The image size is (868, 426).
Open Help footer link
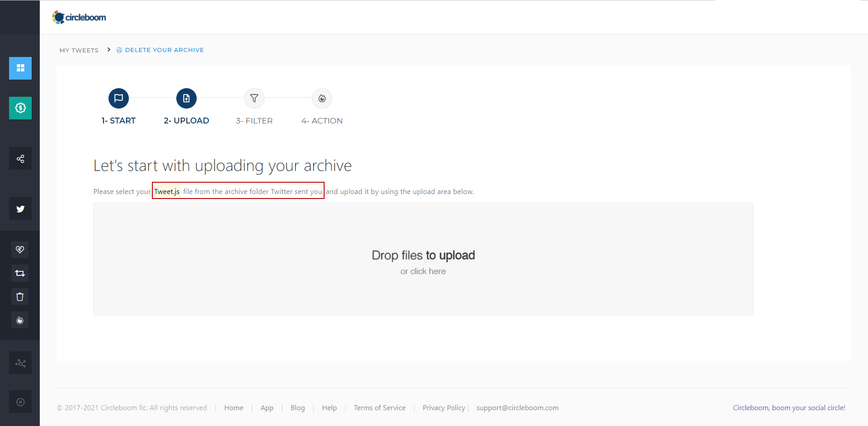click(x=330, y=408)
